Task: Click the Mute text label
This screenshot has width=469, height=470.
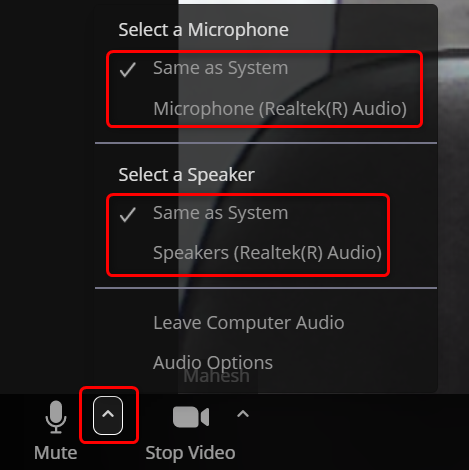Action: (56, 453)
